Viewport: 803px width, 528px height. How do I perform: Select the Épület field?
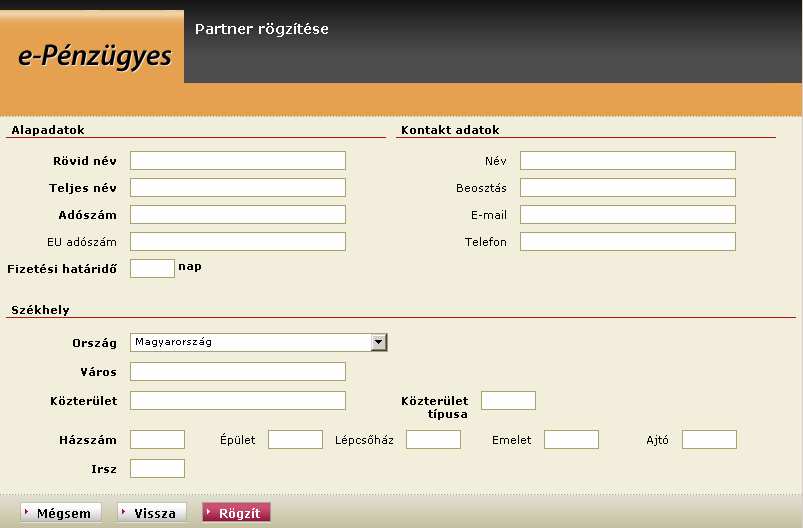point(295,439)
